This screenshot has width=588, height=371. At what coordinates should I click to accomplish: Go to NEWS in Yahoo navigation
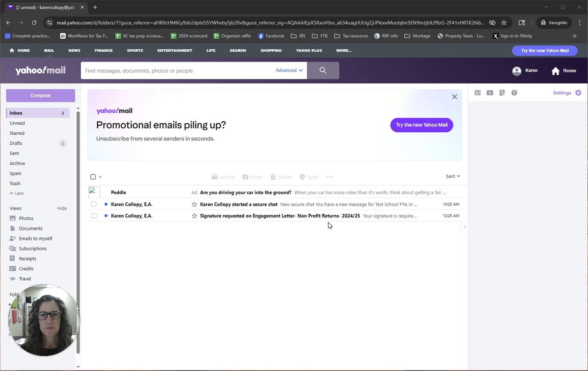click(74, 51)
